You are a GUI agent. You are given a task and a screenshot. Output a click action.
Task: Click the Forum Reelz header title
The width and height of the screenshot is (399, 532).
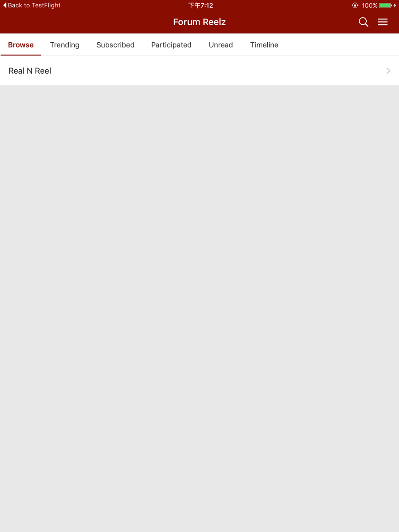click(199, 22)
